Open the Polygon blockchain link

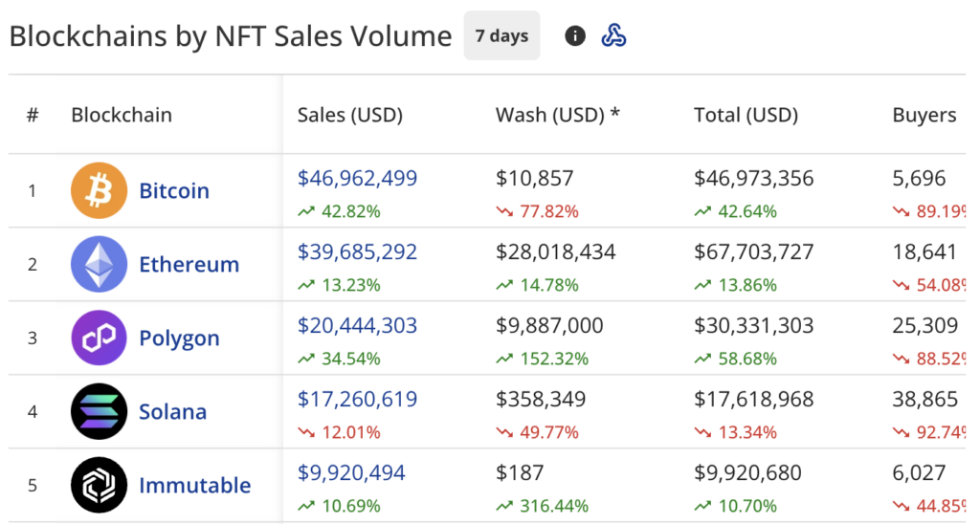coord(179,338)
